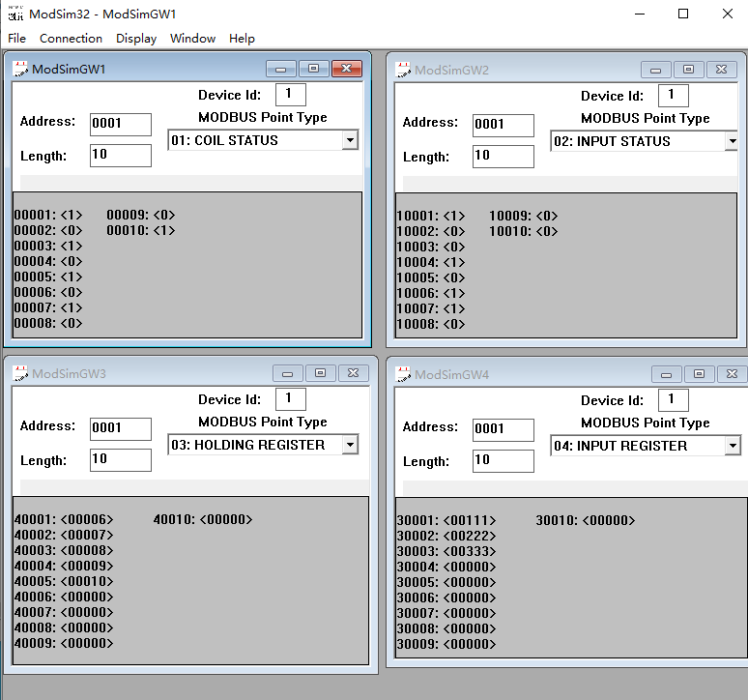The height and width of the screenshot is (700, 748).
Task: Click the Address field in ModSimGW1
Action: point(121,124)
